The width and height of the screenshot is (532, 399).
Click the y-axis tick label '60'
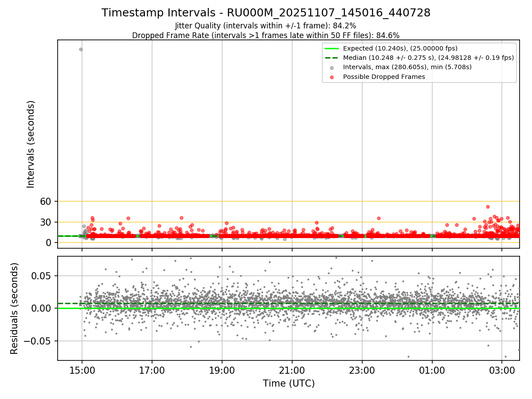(47, 201)
